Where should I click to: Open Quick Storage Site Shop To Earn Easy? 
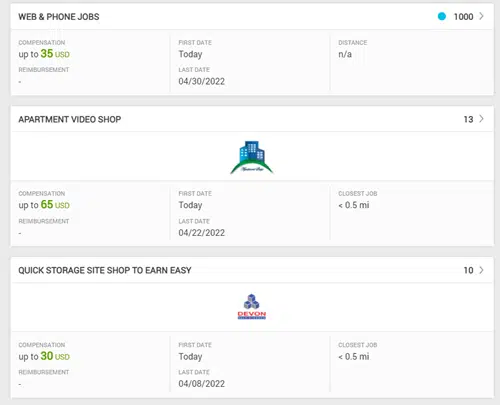coord(105,270)
